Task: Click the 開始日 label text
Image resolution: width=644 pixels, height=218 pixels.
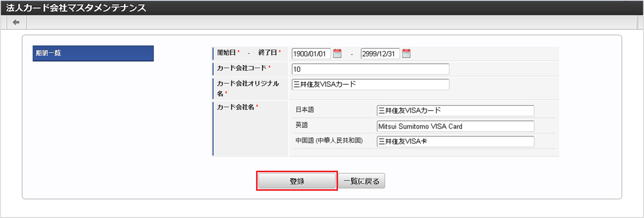Action: pos(226,53)
